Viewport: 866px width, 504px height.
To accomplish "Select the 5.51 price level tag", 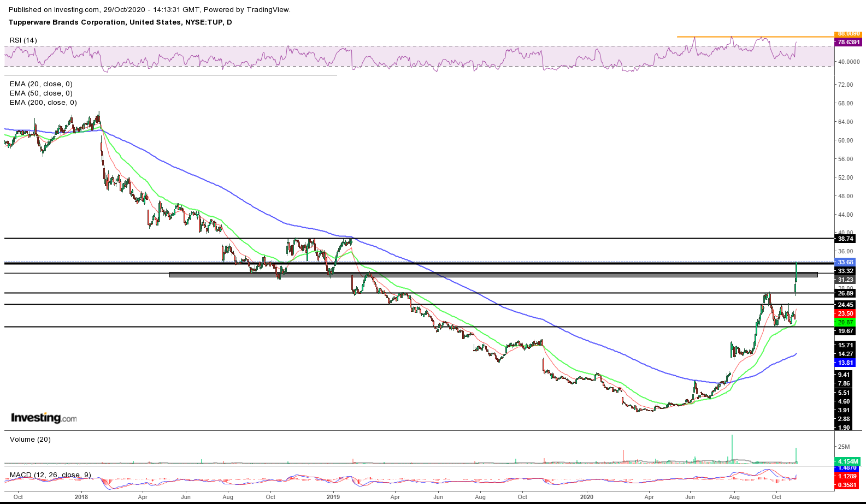I will click(844, 393).
